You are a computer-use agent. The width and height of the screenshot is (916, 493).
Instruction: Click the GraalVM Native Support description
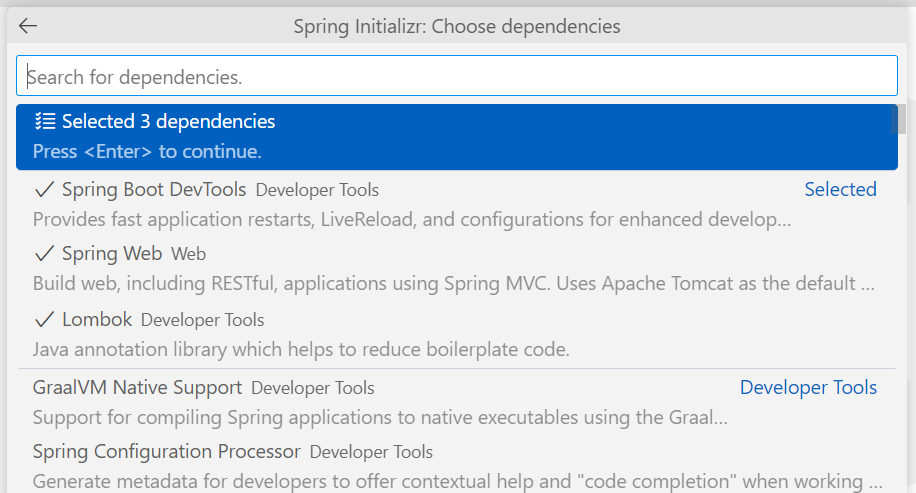[380, 416]
